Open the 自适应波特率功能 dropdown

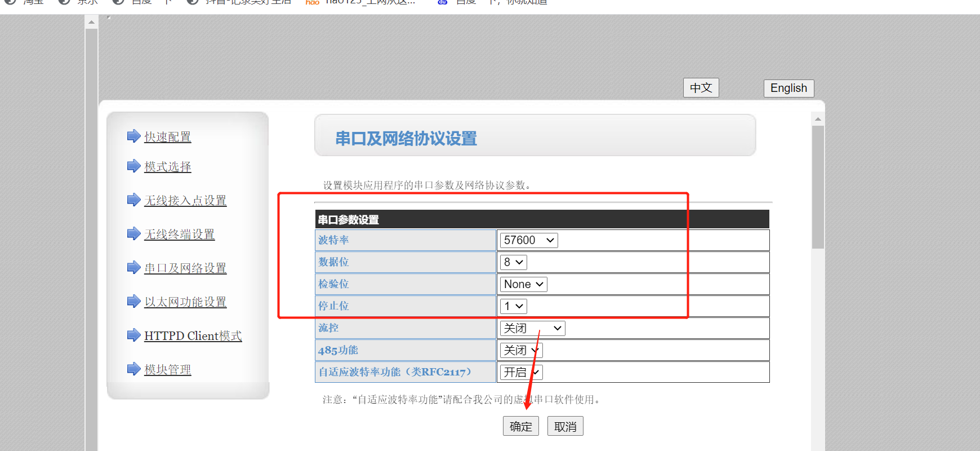point(521,372)
